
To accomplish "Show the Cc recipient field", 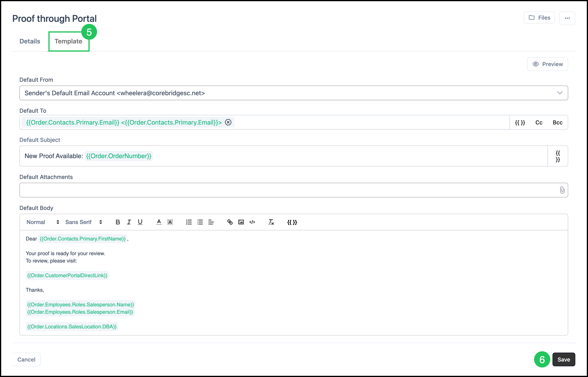I will click(x=539, y=122).
